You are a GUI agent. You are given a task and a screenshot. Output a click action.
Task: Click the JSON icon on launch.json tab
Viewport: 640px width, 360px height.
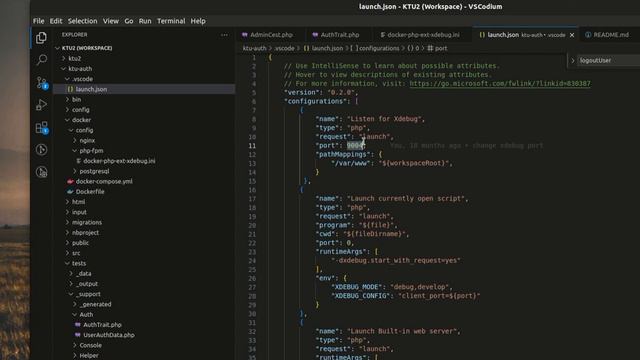click(482, 35)
